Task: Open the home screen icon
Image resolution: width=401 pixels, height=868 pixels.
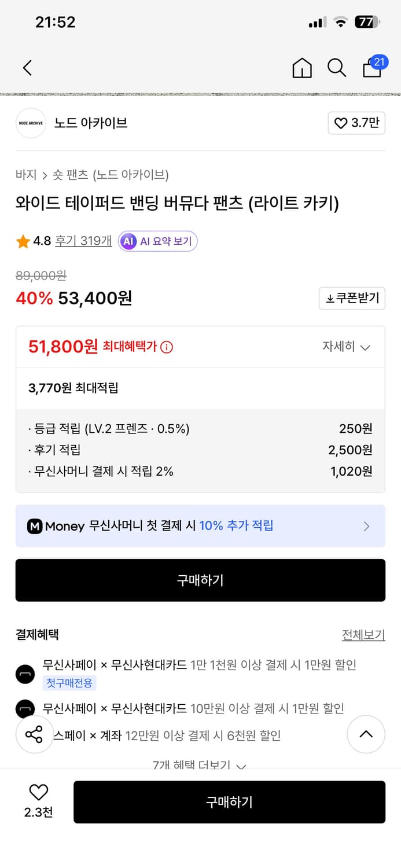Action: coord(302,68)
